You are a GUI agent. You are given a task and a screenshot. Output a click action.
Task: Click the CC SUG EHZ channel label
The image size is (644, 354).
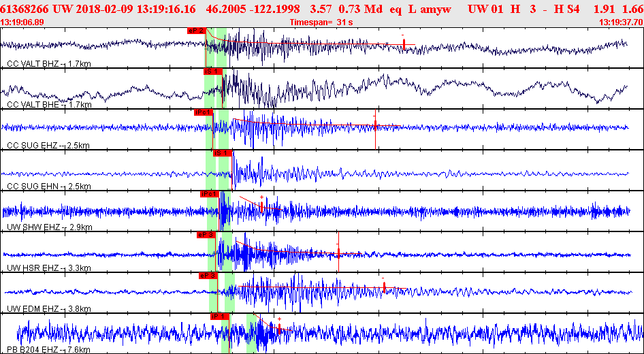(48, 146)
